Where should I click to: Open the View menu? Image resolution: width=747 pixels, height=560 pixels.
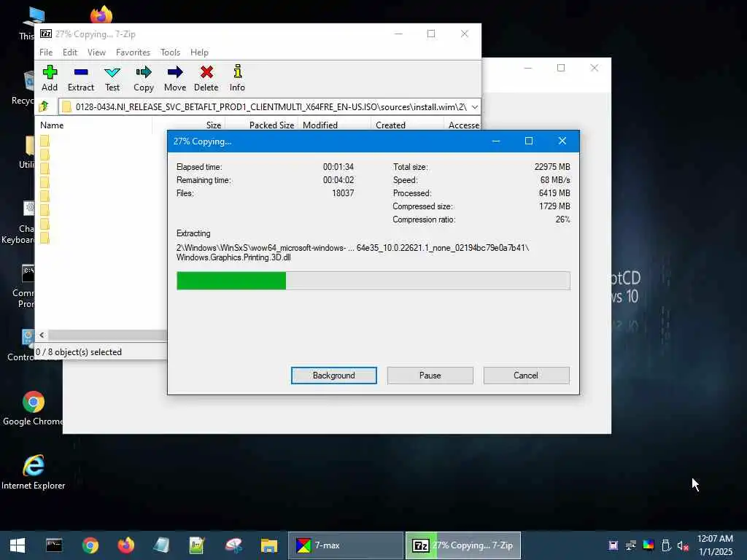click(96, 52)
